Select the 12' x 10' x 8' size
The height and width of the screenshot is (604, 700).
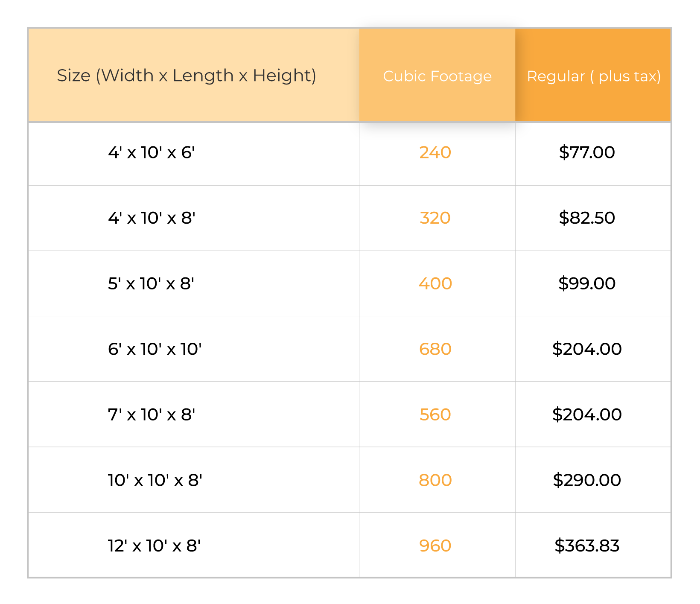pos(154,546)
